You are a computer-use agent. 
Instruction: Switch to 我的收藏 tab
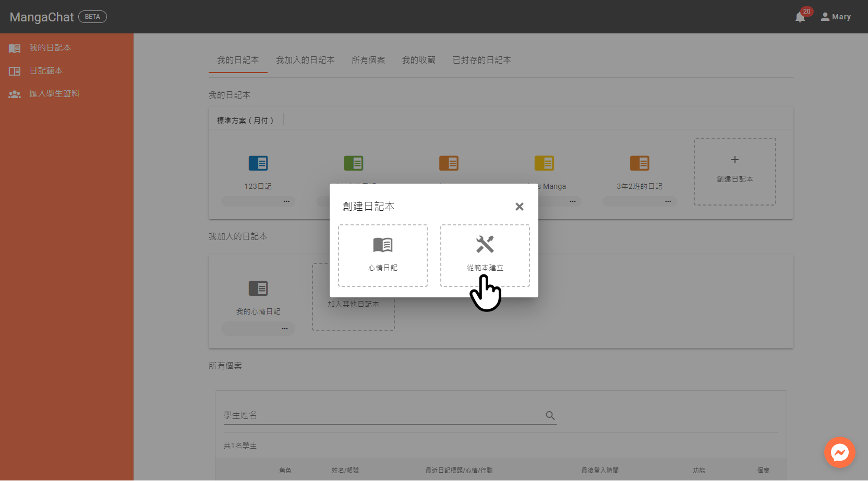click(418, 60)
